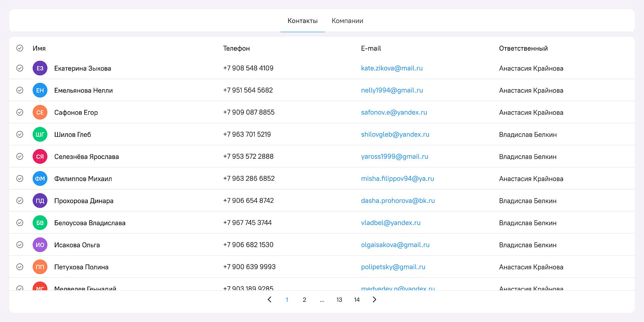Open contact name Емельянова Нелли
Viewport: 644px width, 322px height.
(83, 91)
